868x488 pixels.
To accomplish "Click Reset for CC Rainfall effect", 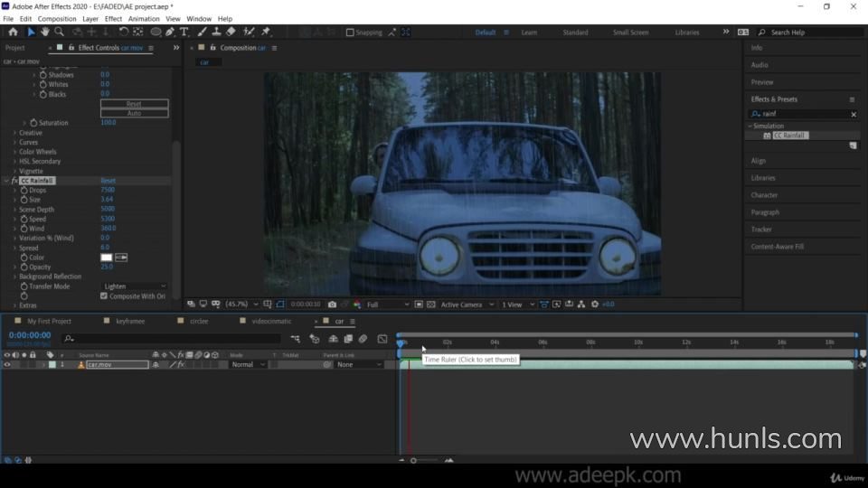I will coord(108,181).
